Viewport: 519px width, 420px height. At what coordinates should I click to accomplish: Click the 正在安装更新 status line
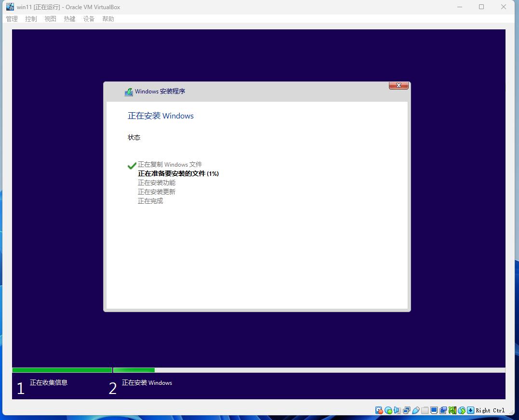coord(157,192)
